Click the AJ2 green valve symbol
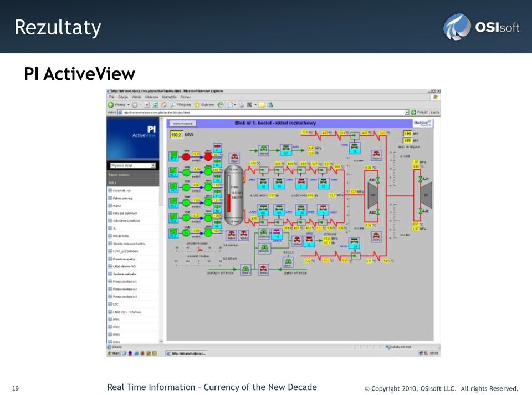The image size is (532, 395). [x=420, y=211]
